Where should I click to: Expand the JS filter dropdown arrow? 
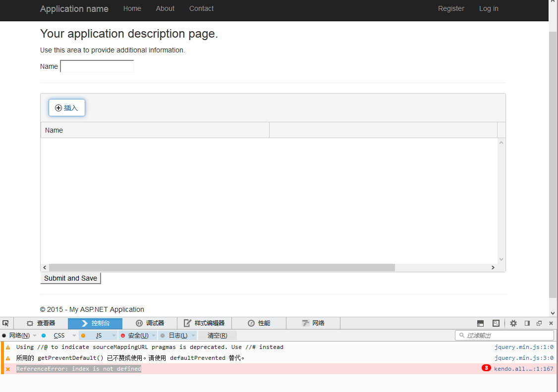pyautogui.click(x=114, y=336)
